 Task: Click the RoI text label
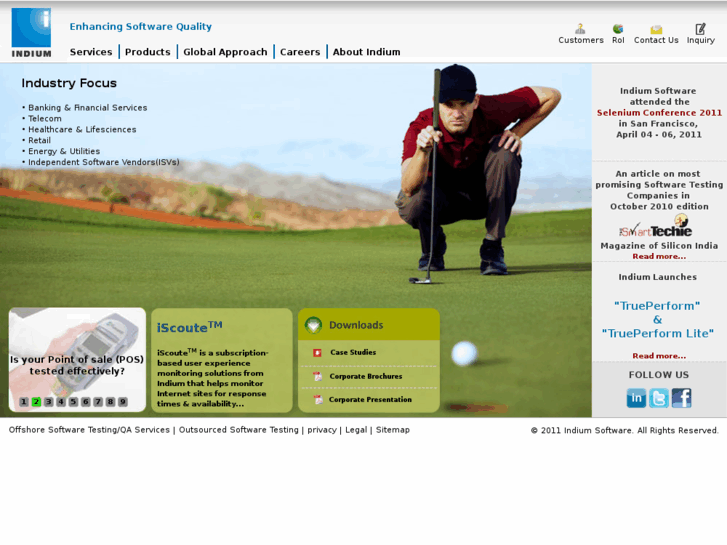tap(618, 40)
